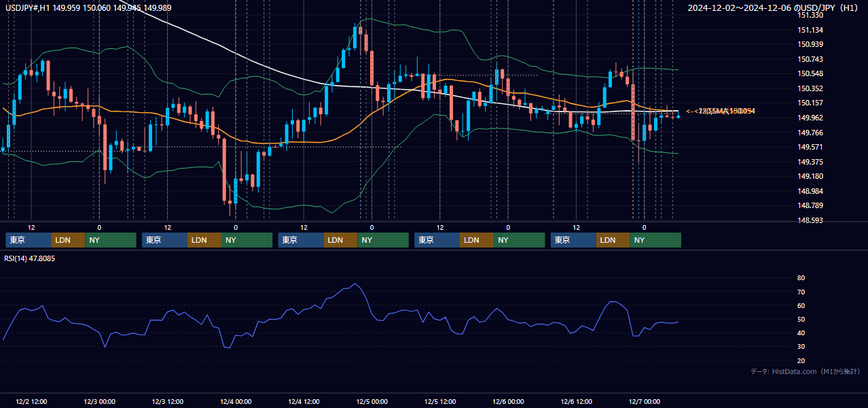
Task: Click the 12/7 00:00 time axis label
Action: point(645,402)
